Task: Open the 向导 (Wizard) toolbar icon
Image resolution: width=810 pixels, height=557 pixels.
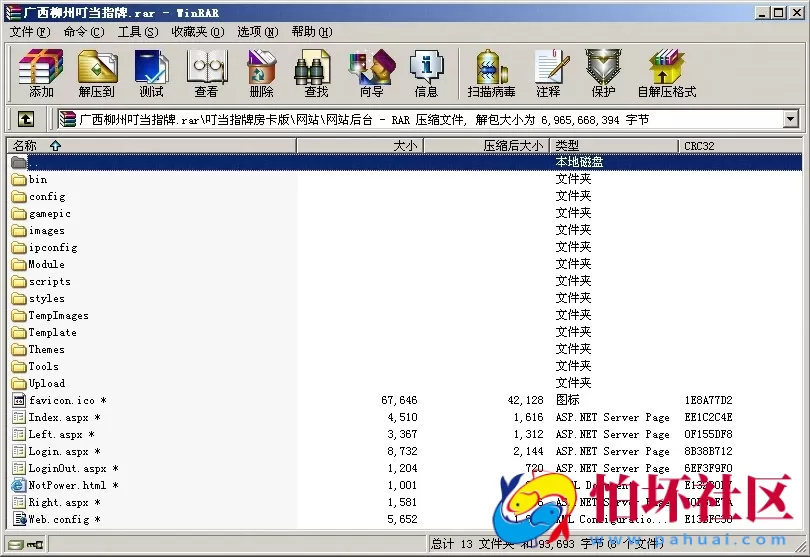Action: (x=371, y=73)
